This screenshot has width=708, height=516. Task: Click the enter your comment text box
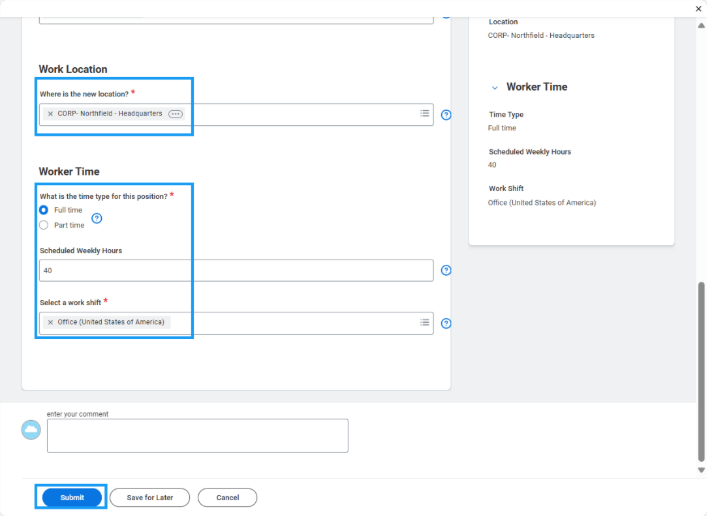point(197,436)
